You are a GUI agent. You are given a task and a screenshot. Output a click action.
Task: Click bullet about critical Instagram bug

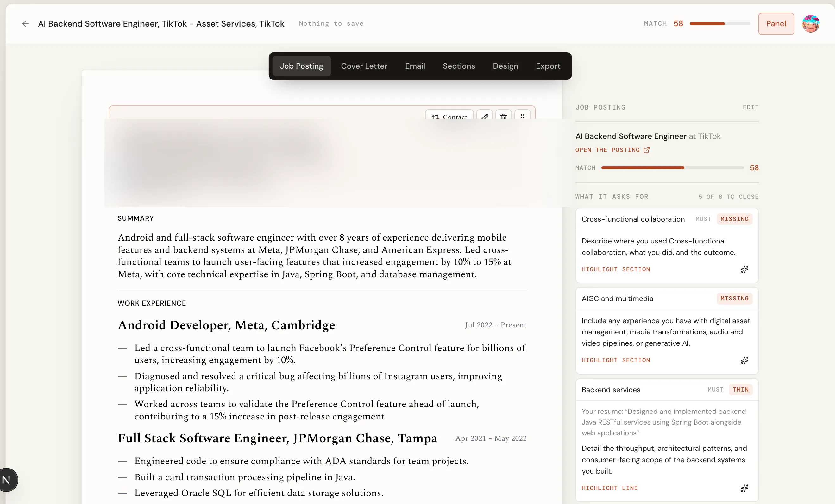tap(318, 382)
